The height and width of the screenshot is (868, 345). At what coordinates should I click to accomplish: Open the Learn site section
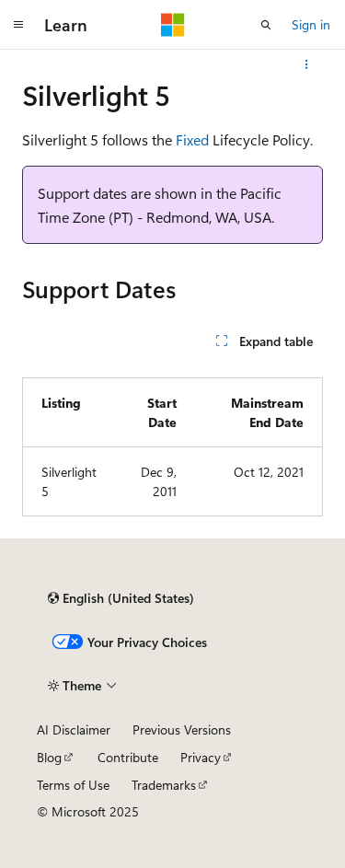(x=66, y=26)
